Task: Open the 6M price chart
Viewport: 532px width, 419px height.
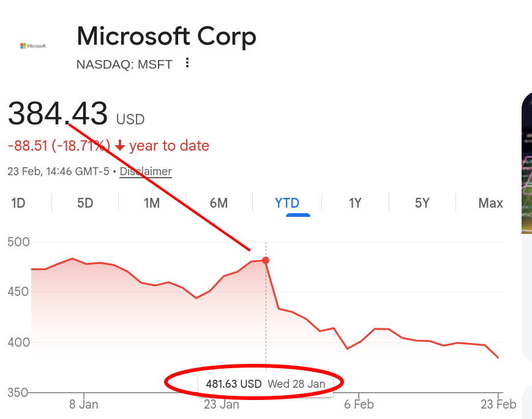Action: 219,203
